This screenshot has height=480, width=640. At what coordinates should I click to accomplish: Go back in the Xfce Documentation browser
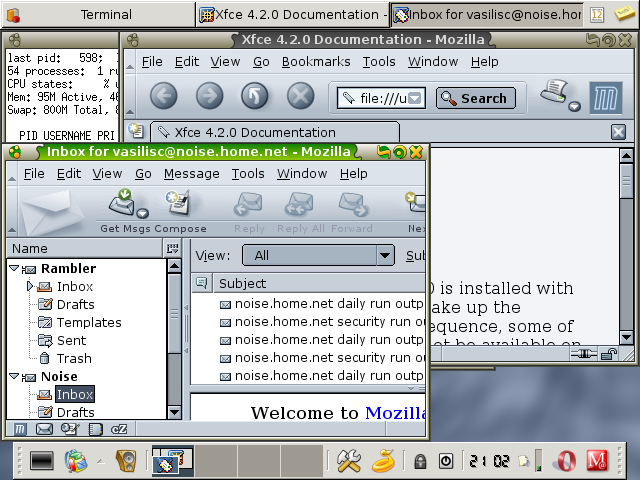tap(164, 97)
